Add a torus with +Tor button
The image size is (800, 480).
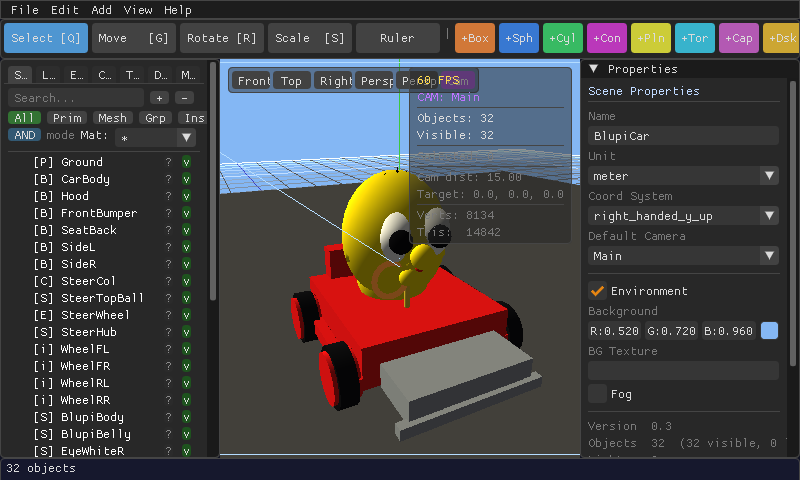click(x=695, y=38)
